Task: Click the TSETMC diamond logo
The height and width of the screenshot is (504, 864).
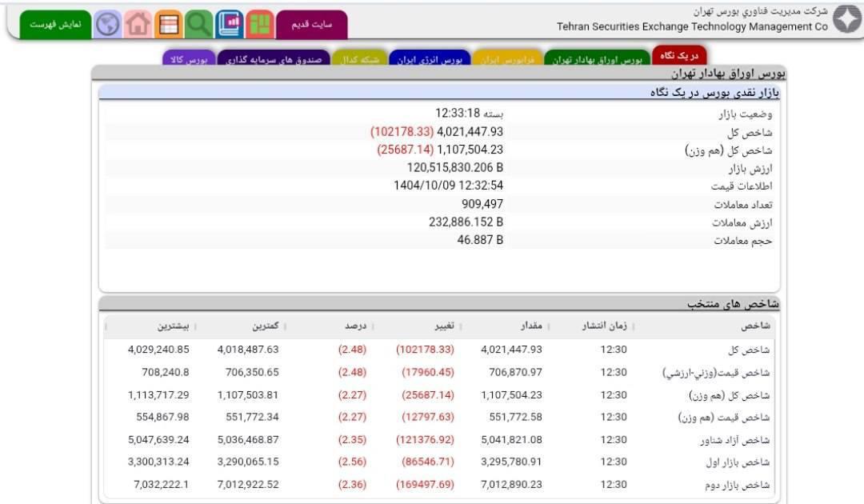Action: [847, 18]
